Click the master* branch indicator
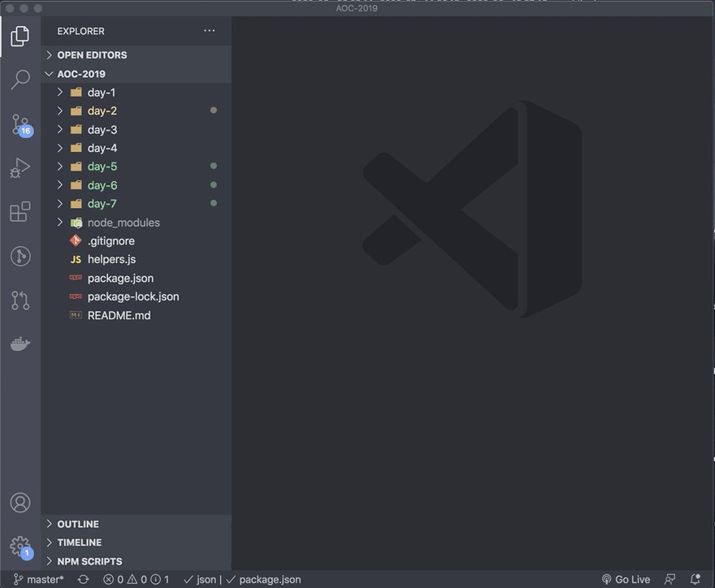The width and height of the screenshot is (715, 588). coord(39,579)
